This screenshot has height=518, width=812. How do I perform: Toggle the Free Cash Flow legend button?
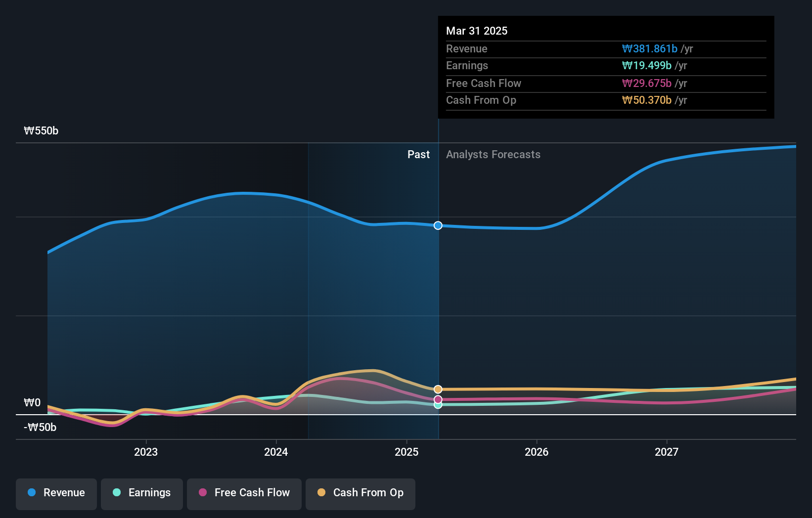tap(244, 494)
